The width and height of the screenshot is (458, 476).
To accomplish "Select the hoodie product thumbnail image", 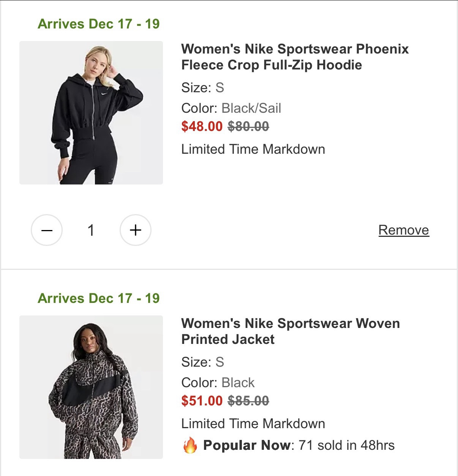I will pyautogui.click(x=91, y=112).
